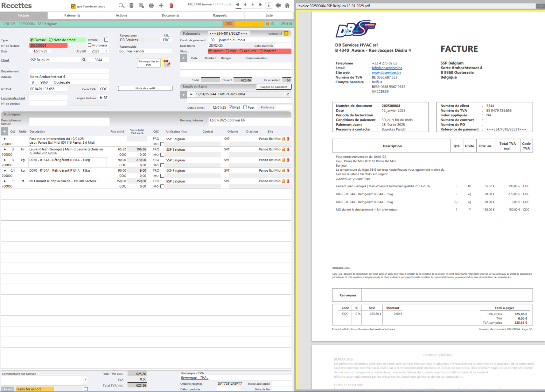Click Sauvegarder en PDF button
Image resolution: width=545 pixels, height=392 pixels.
149,63
